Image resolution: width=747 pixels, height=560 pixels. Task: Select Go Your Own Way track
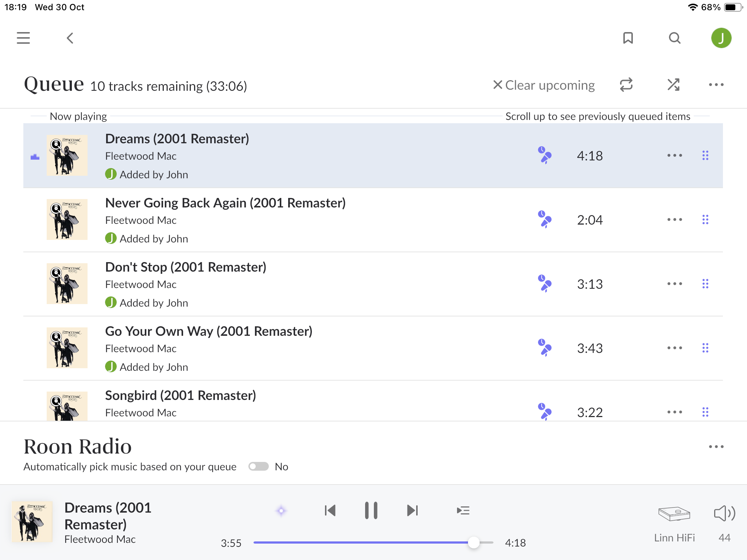click(x=209, y=331)
